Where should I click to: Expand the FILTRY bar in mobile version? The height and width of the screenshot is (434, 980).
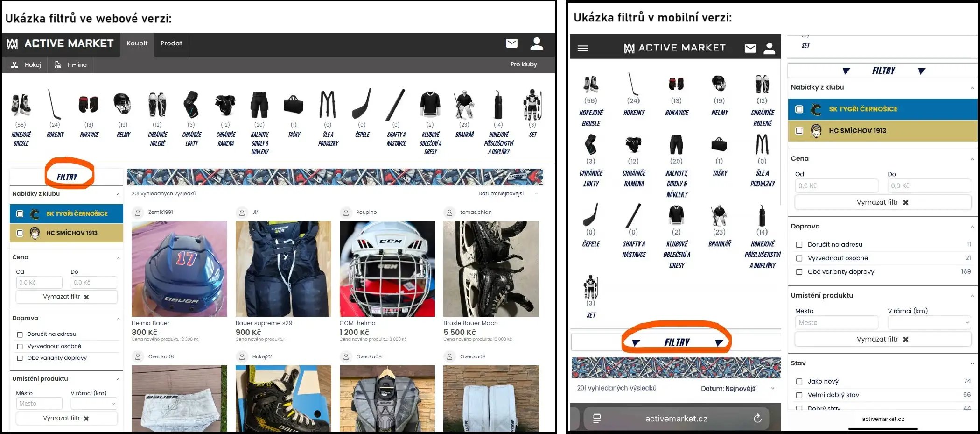point(676,342)
